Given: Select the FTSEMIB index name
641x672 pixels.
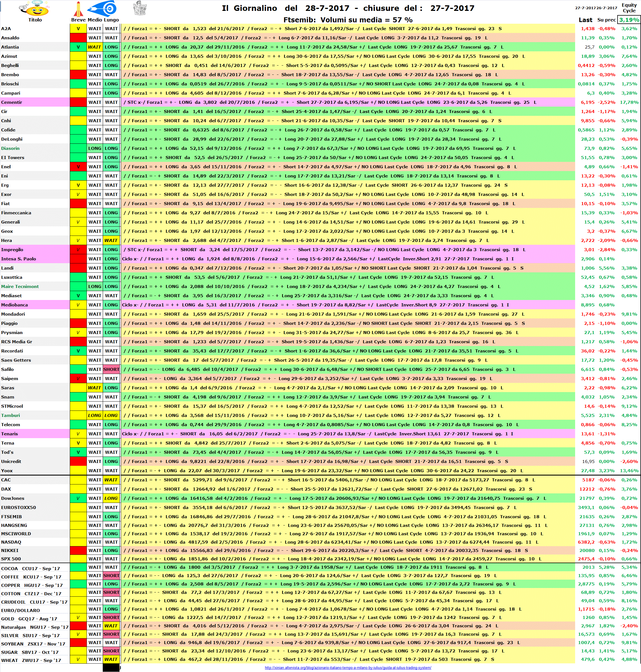Looking at the screenshot, I should coord(11,517).
